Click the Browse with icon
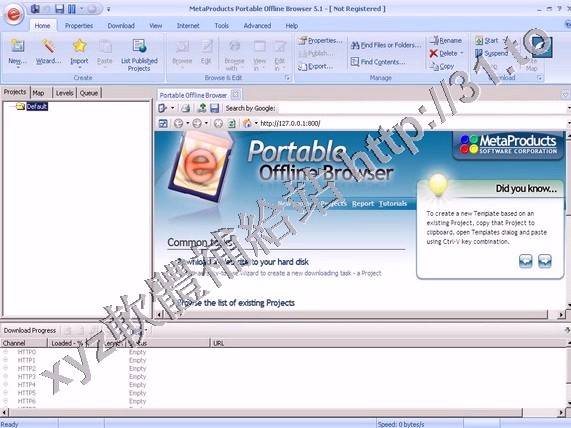The height and width of the screenshot is (428, 571). 235,47
